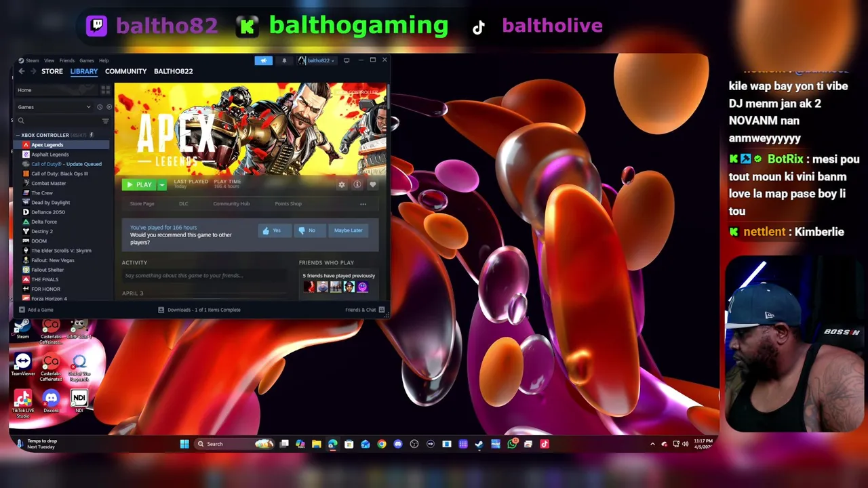Switch to the STORE tab
Viewport: 868px width, 488px height.
coord(52,71)
